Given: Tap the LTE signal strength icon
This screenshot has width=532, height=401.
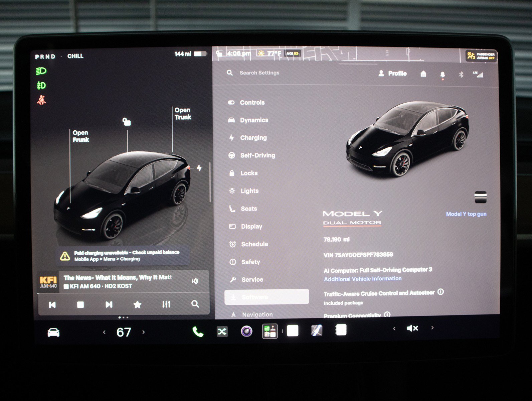Looking at the screenshot, I should [x=478, y=75].
